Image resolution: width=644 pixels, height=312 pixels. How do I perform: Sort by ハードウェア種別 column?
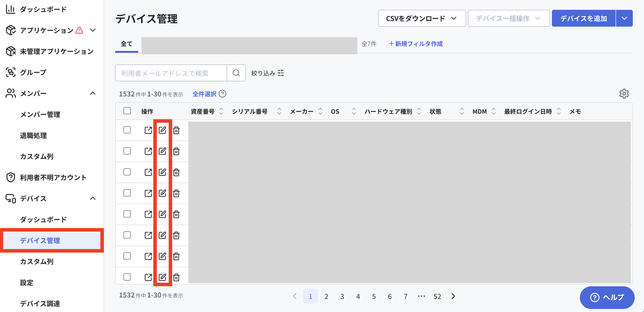coord(419,111)
